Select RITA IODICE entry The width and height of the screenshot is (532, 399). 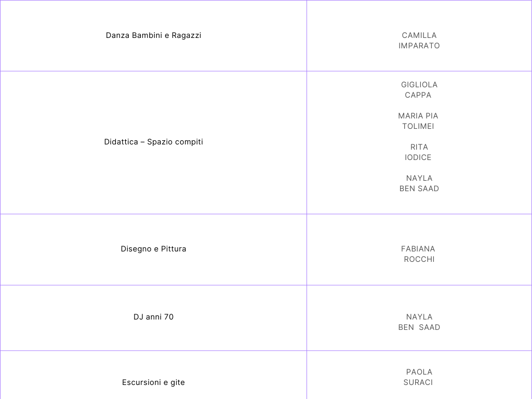pos(418,152)
